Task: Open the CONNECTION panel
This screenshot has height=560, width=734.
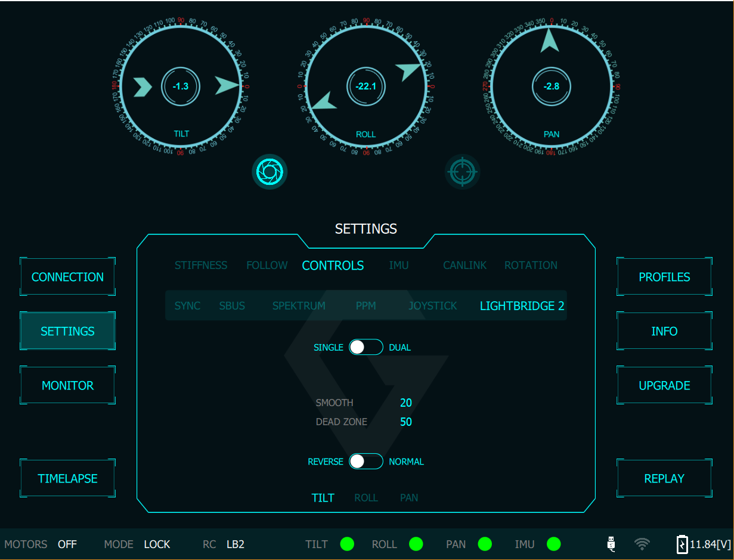Action: tap(67, 277)
